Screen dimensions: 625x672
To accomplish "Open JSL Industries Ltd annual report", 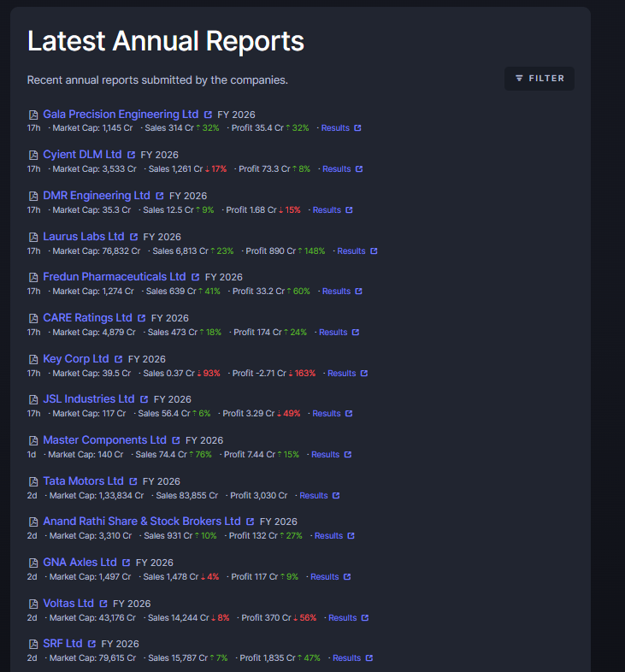I will tap(89, 400).
